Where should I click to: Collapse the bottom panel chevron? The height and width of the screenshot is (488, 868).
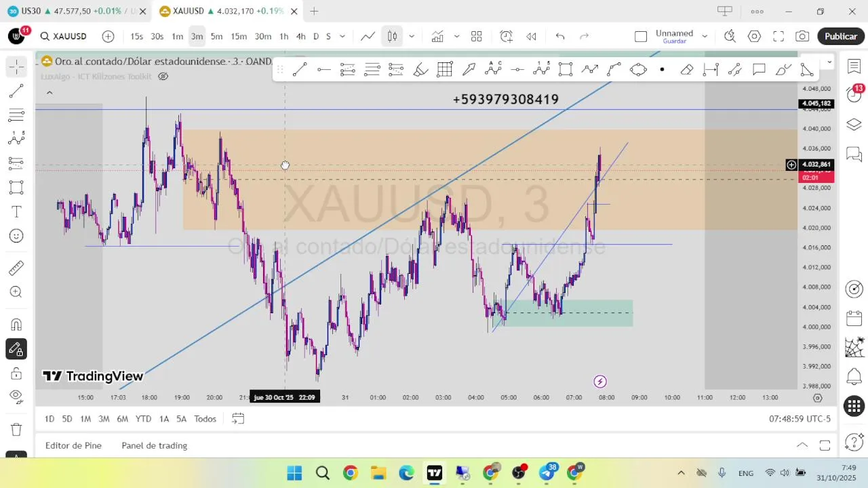[x=802, y=445]
